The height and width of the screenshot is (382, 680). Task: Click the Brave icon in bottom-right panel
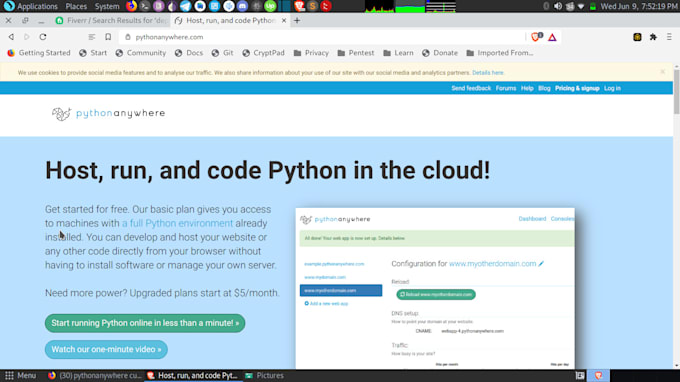(x=598, y=375)
